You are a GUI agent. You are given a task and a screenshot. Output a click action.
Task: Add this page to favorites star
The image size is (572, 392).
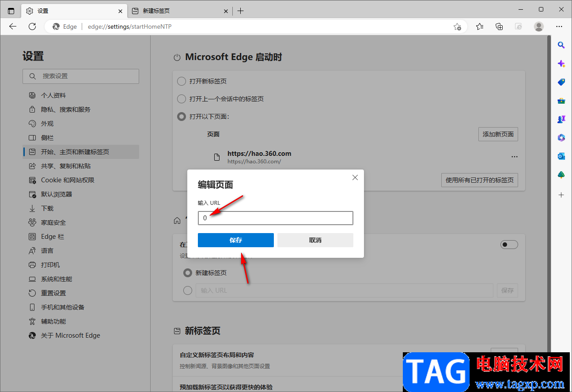pyautogui.click(x=457, y=26)
